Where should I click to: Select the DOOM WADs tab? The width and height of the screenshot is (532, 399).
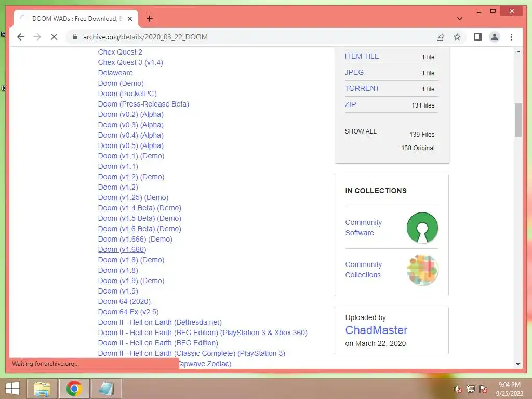pos(75,19)
